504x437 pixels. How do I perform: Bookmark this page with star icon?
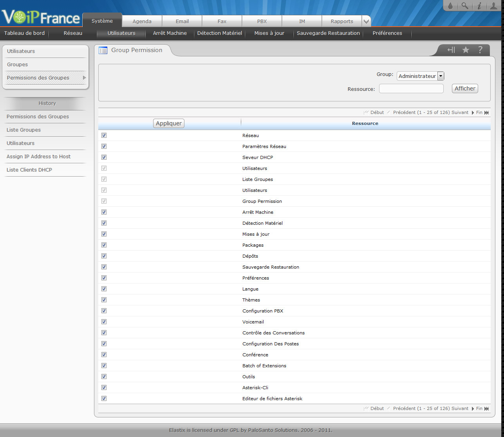click(466, 50)
